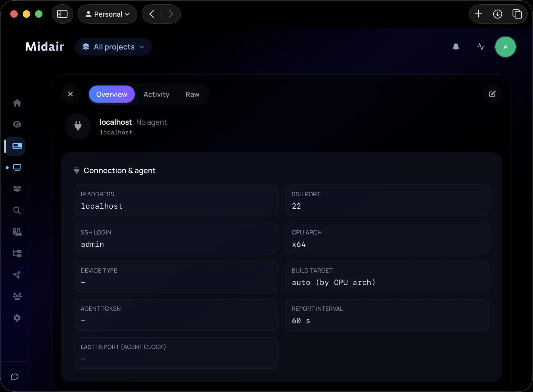Go back with the left arrow

152,14
